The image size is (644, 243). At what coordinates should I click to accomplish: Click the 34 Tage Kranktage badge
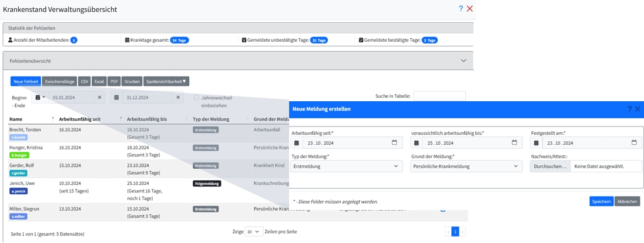pyautogui.click(x=179, y=40)
